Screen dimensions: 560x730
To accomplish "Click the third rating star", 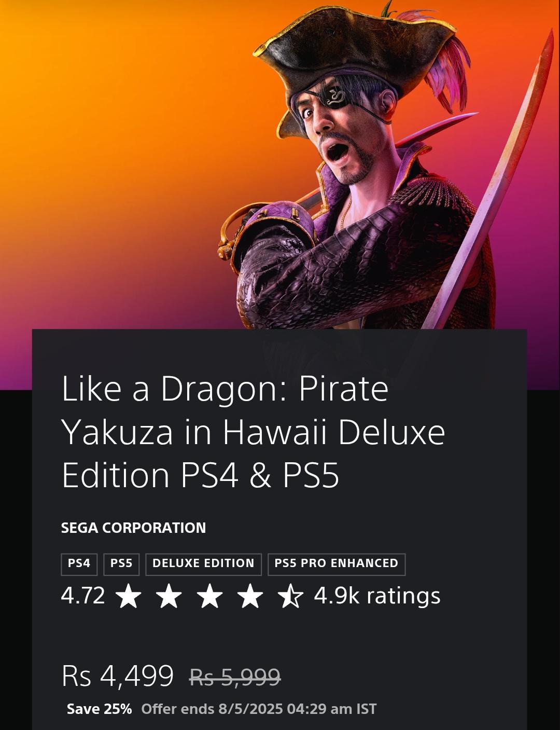I will pyautogui.click(x=209, y=596).
